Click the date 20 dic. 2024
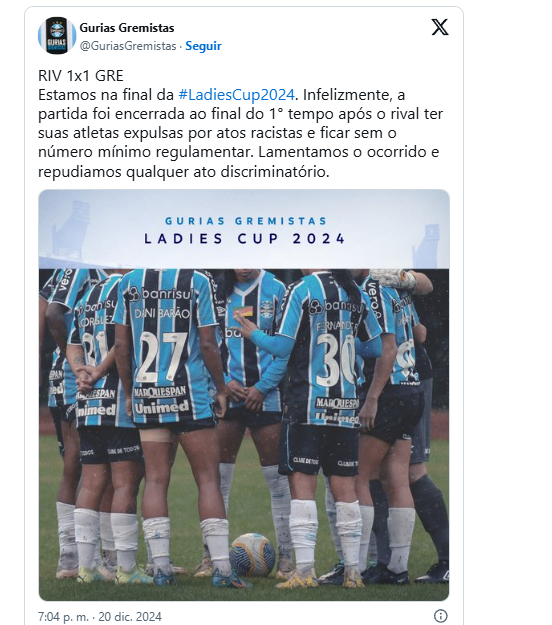 (x=130, y=617)
